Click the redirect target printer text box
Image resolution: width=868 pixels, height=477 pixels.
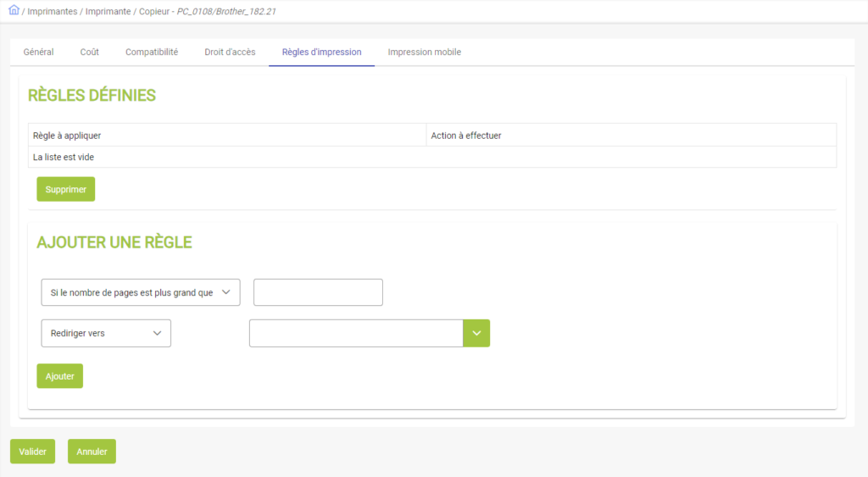pos(356,333)
